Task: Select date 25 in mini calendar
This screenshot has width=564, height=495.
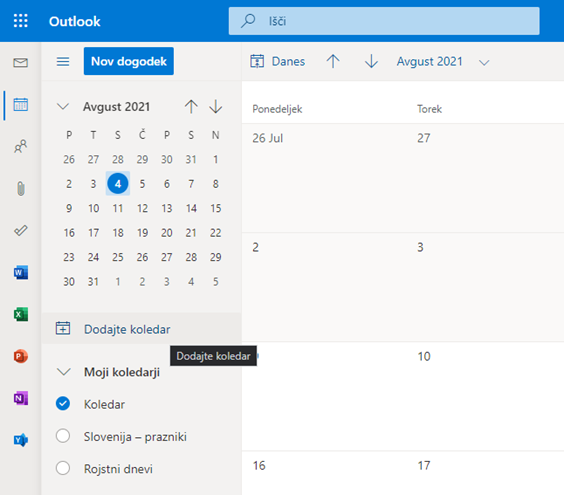Action: point(118,257)
